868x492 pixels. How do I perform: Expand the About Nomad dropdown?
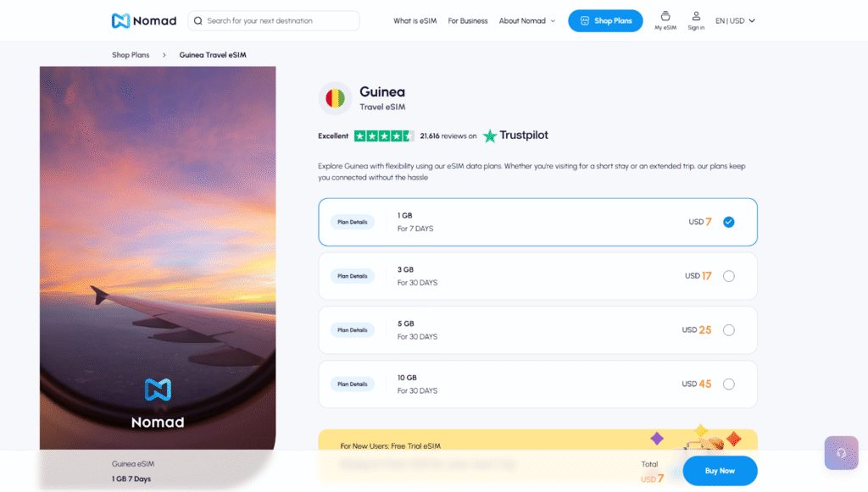point(526,21)
